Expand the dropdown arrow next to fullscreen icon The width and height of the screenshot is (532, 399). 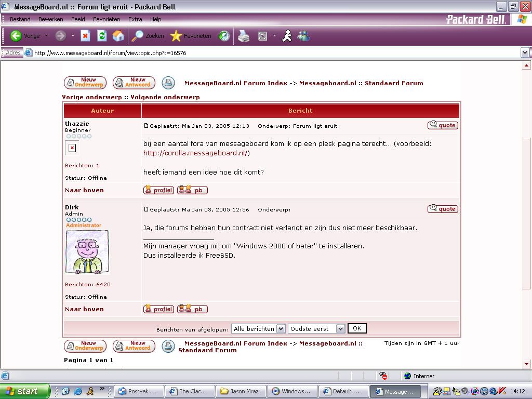(x=274, y=36)
